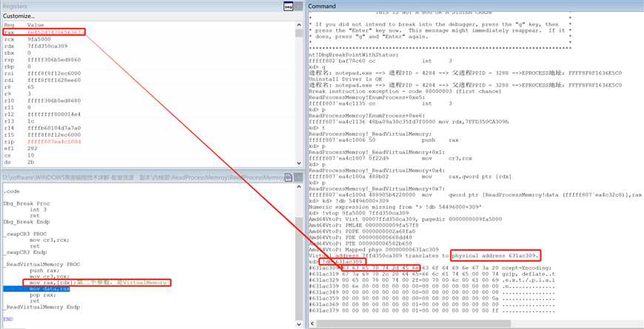Image resolution: width=644 pixels, height=329 pixels.
Task: Click the Command window horizontal scroll left arrow
Action: 311,324
